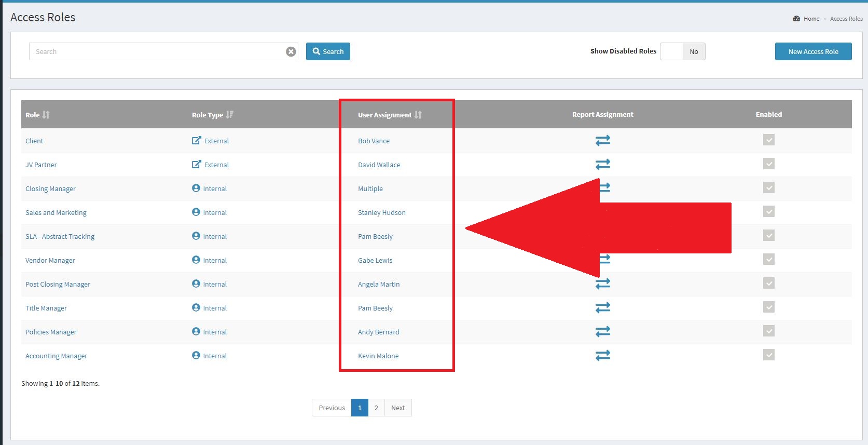Toggle Enabled checkbox for Client role
This screenshot has height=445, width=868.
[768, 140]
